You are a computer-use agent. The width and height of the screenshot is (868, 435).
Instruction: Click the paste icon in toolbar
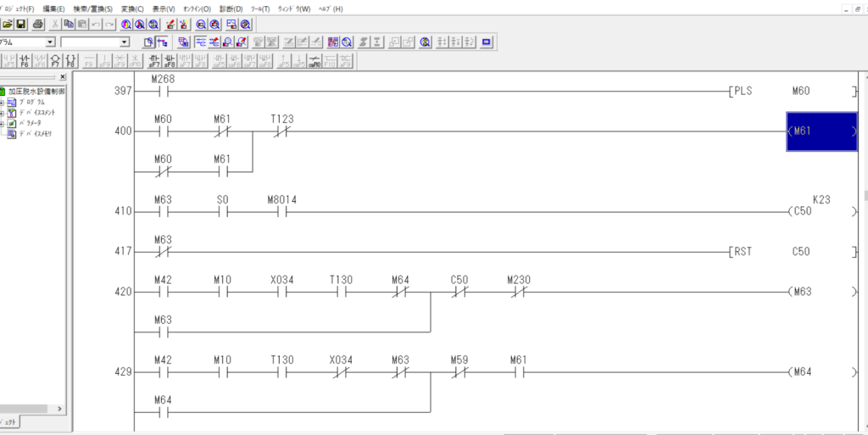pos(82,25)
